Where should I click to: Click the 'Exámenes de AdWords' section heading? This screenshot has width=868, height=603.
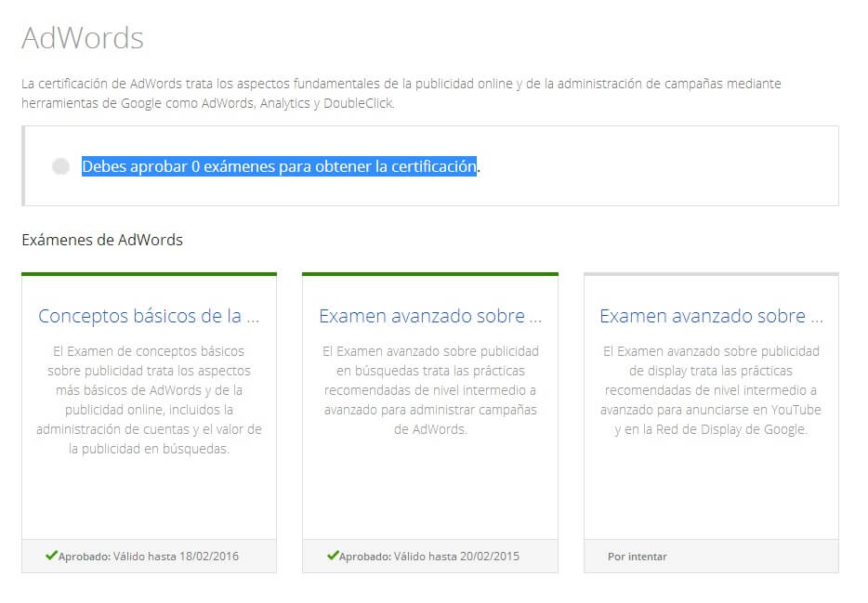(102, 240)
